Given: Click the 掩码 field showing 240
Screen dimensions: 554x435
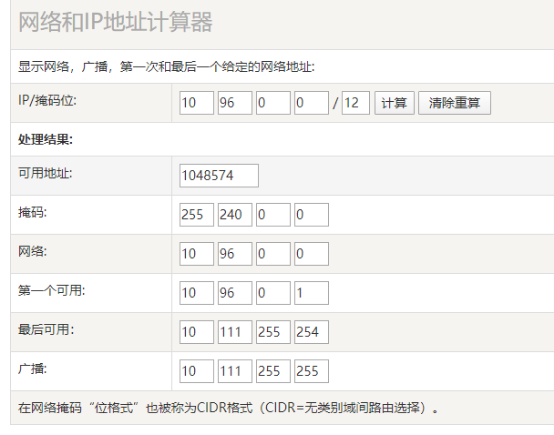Looking at the screenshot, I should [x=235, y=214].
